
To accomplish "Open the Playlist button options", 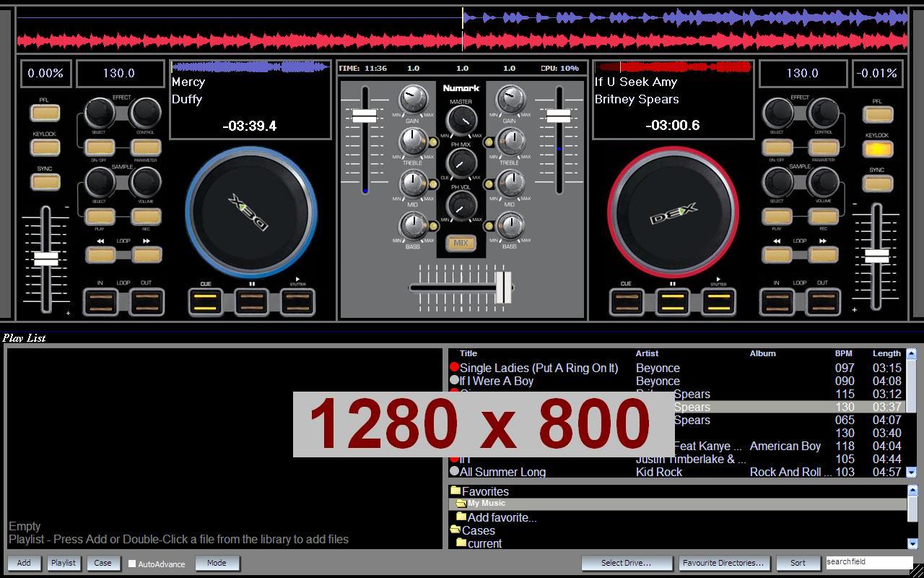I will click(64, 563).
